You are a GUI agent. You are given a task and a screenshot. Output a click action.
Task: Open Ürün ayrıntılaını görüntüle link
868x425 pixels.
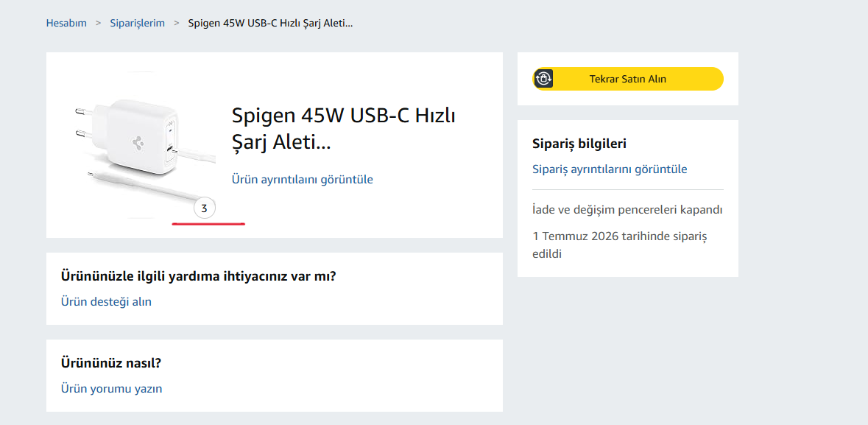(303, 180)
